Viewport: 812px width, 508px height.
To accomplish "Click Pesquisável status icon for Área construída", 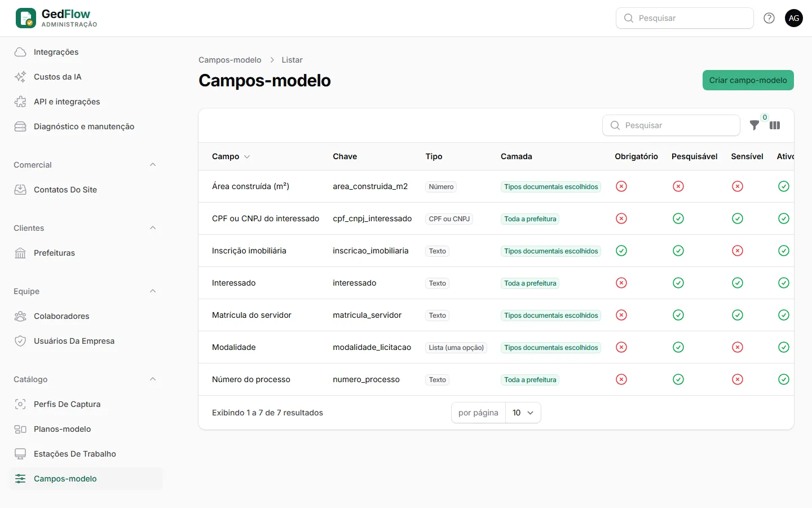I will [x=678, y=186].
